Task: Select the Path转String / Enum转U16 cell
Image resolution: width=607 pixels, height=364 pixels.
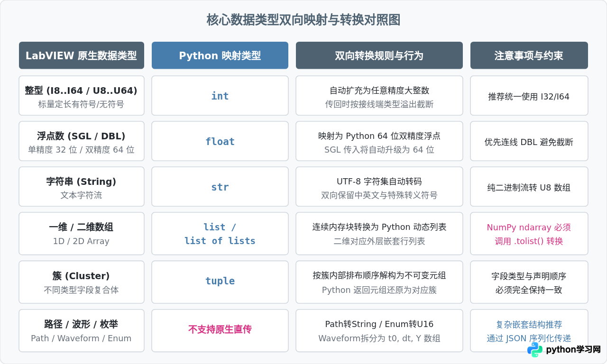Action: (379, 331)
